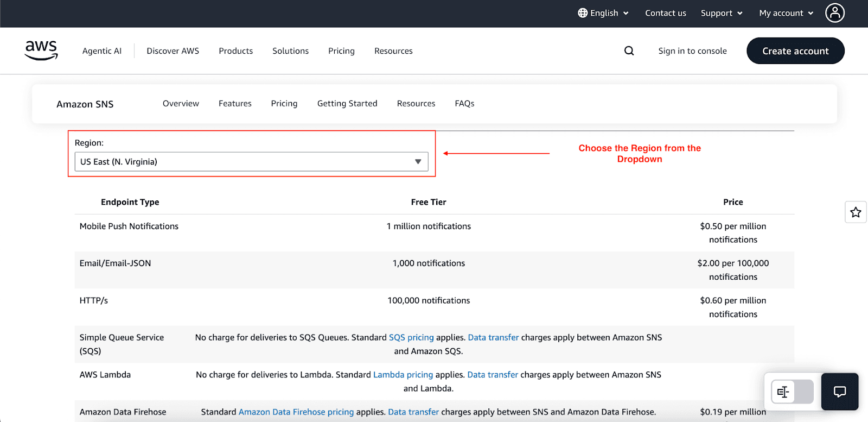Image resolution: width=868 pixels, height=422 pixels.
Task: Open the chat bubble widget
Action: (x=840, y=392)
